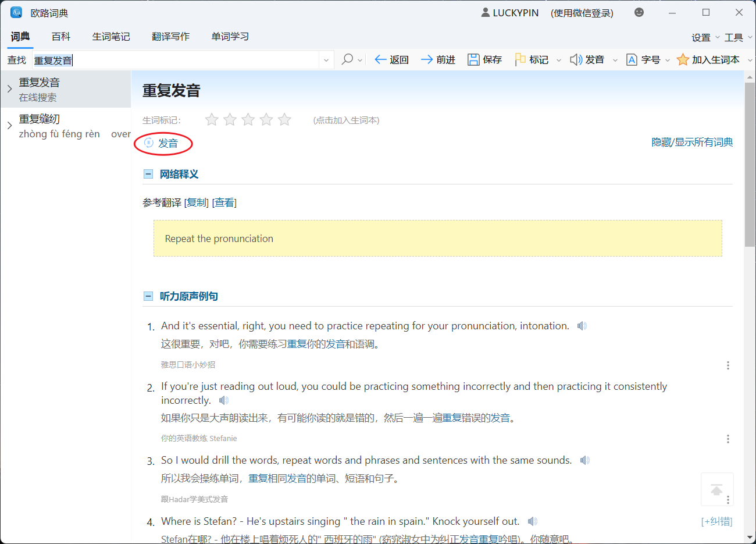Select the 重复发音 在线搜索 result
This screenshot has height=544, width=756.
coord(66,89)
